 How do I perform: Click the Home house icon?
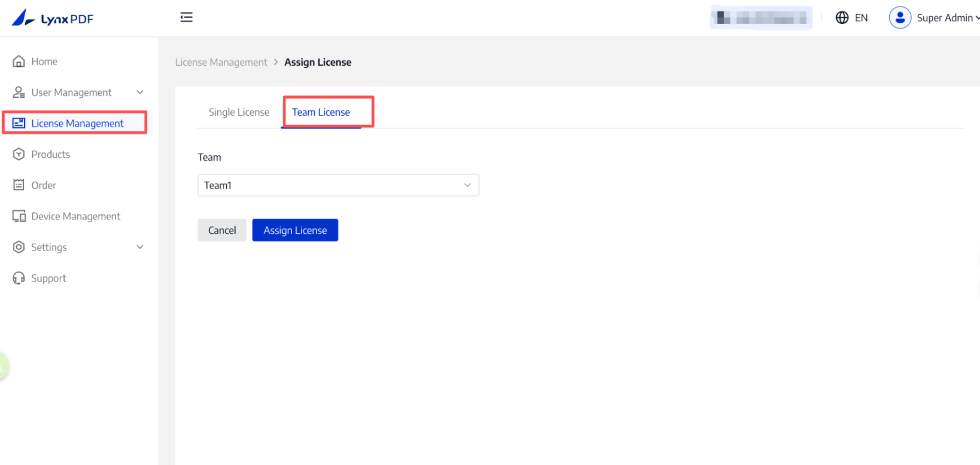click(x=19, y=62)
